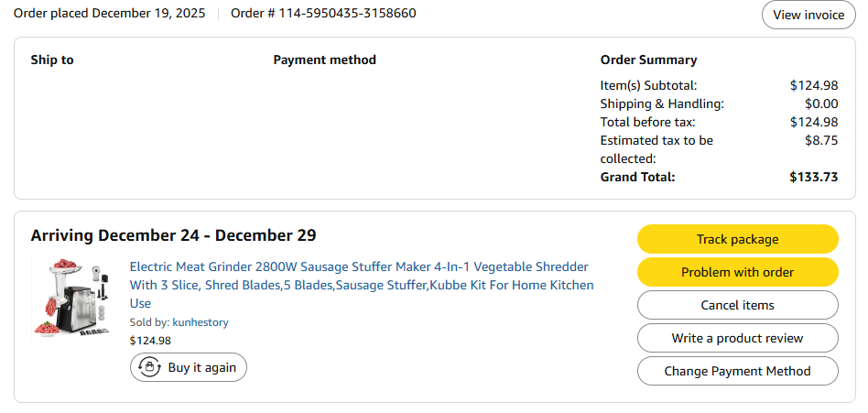Click the View invoice button
This screenshot has width=868, height=413.
[808, 15]
